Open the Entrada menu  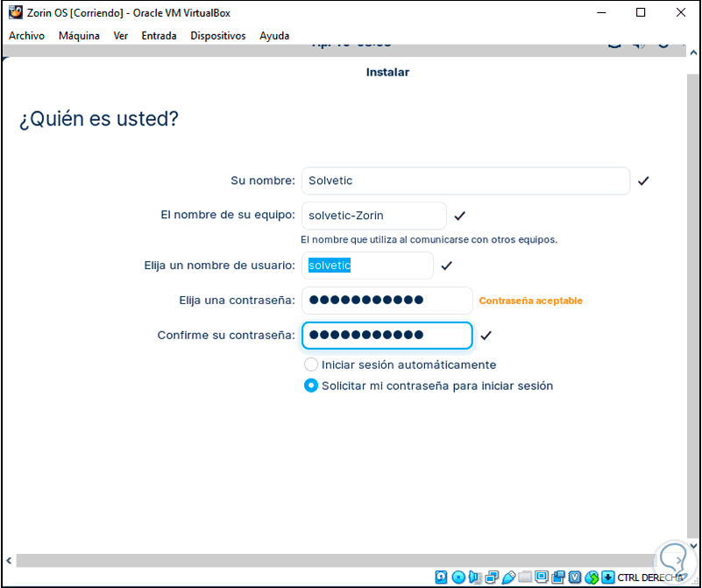[x=159, y=36]
